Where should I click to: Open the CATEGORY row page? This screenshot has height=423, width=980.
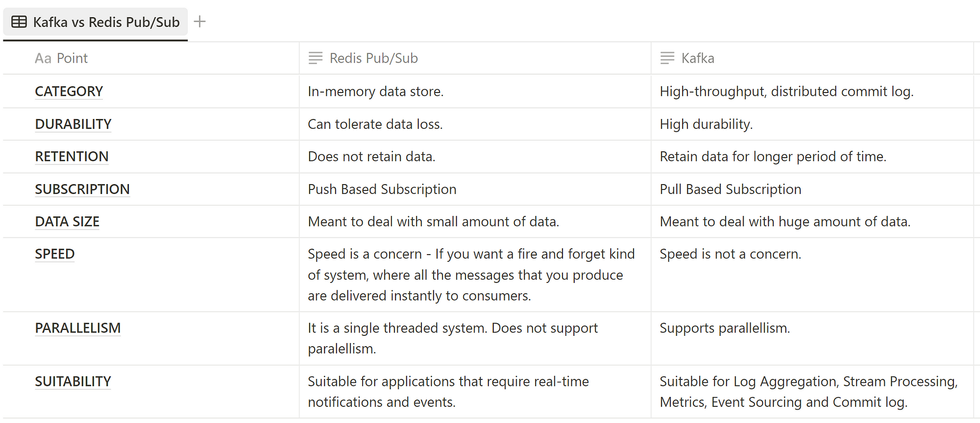click(69, 92)
